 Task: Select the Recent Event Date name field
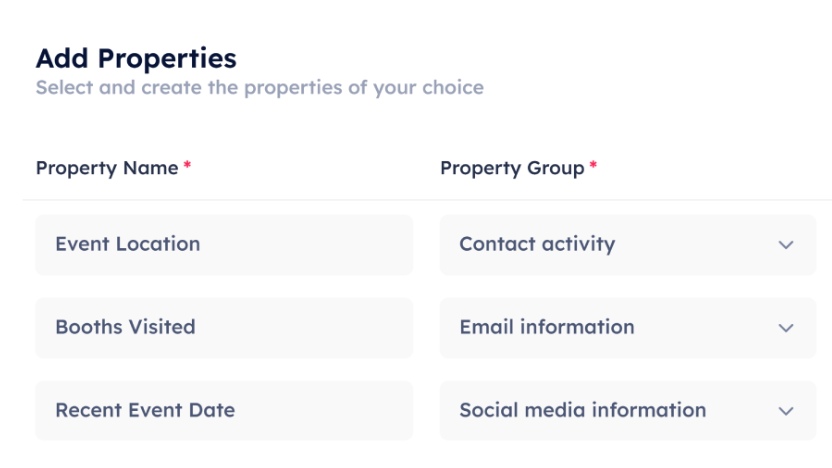[223, 411]
